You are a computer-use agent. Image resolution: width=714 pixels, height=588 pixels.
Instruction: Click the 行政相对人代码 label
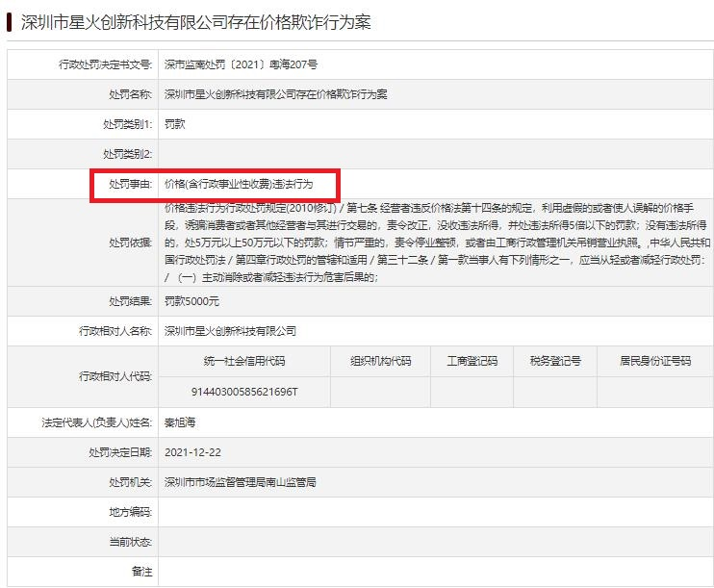coord(115,376)
